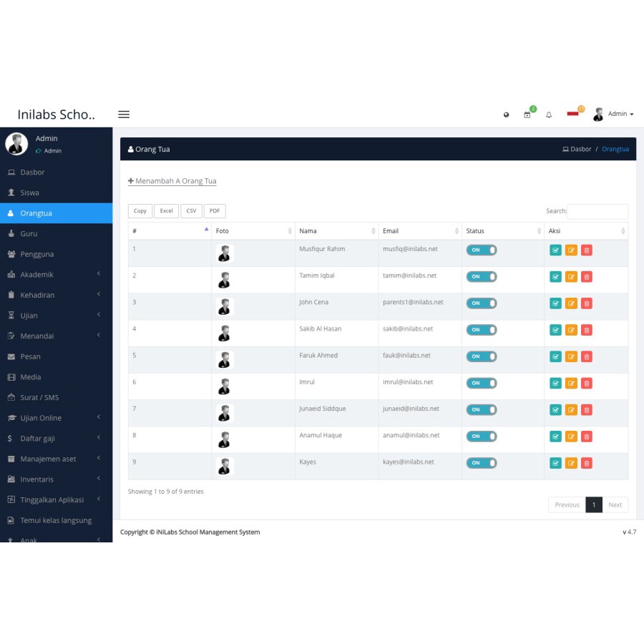Viewport: 644px width, 644px height.
Task: Open the calendar icon with green badge
Action: pos(527,114)
